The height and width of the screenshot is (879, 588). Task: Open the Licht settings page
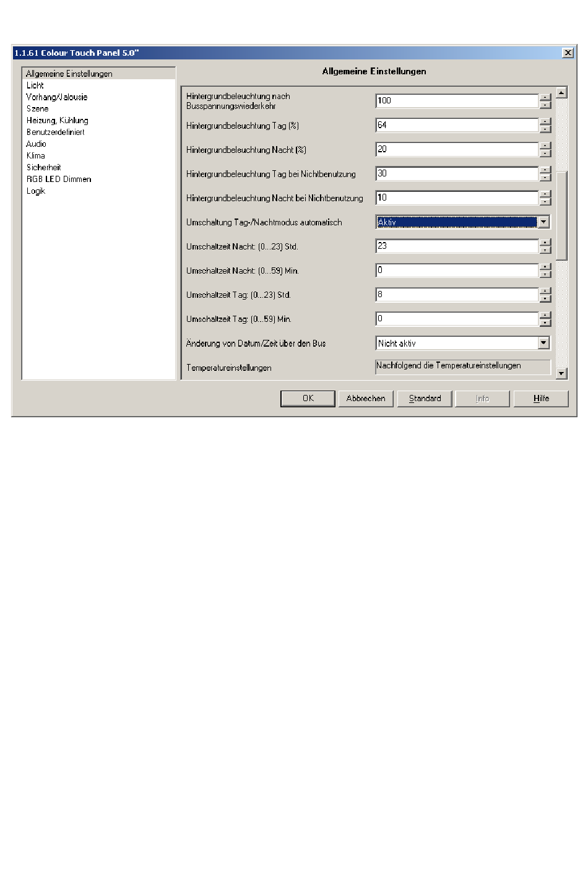pos(35,85)
